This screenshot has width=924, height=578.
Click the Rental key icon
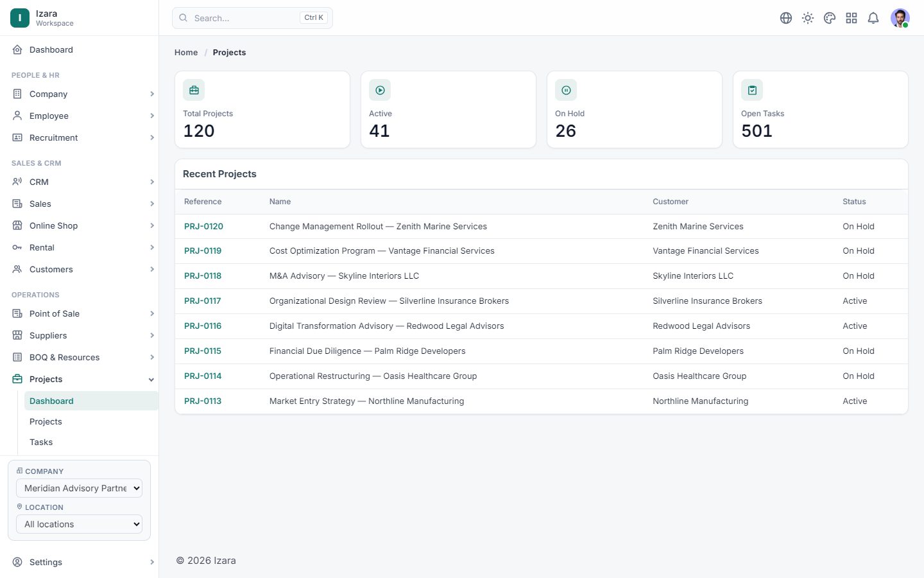tap(17, 247)
